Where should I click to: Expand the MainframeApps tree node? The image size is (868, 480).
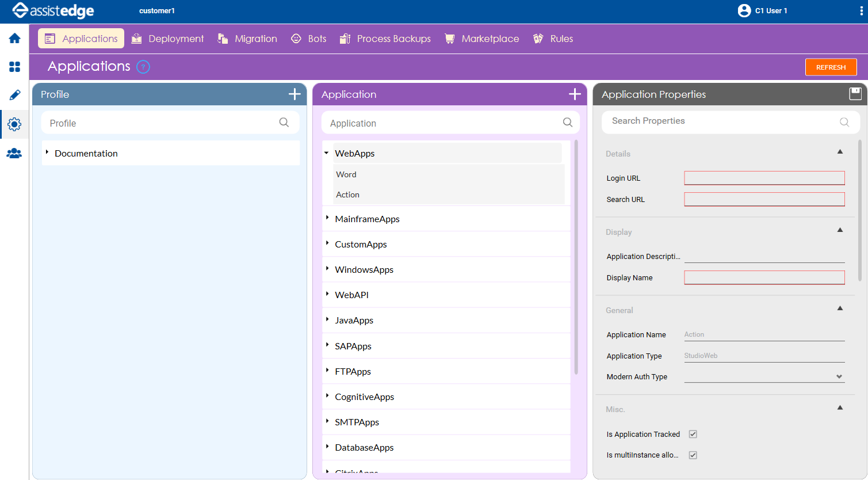coord(327,218)
